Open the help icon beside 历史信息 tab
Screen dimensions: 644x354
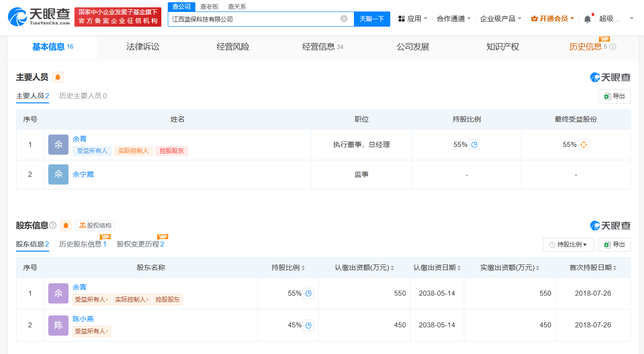pos(613,47)
